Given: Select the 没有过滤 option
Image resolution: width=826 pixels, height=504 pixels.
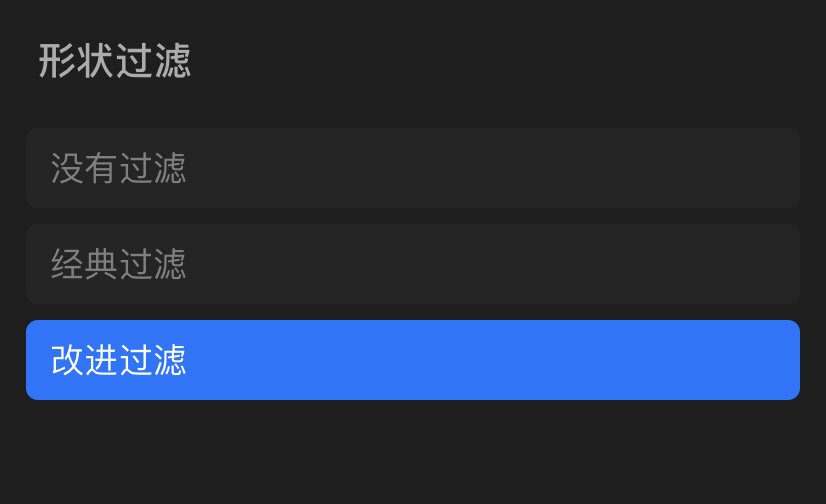Looking at the screenshot, I should (x=412, y=168).
